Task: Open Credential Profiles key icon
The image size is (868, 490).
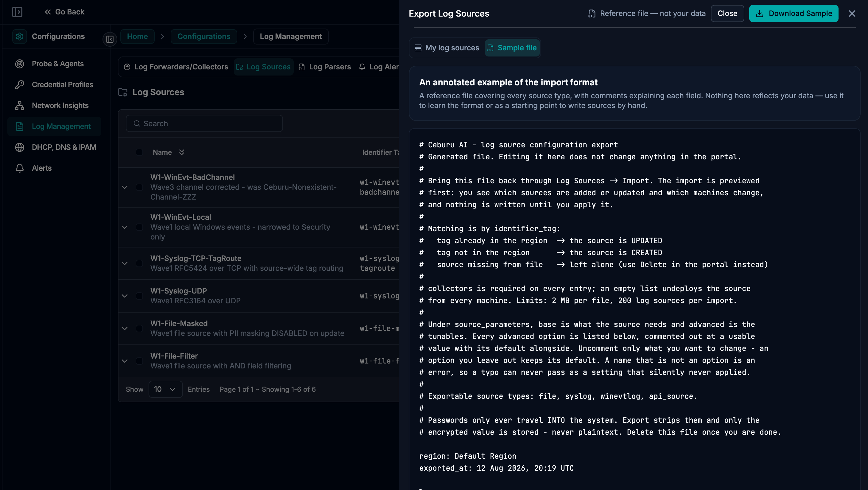Action: 20,85
